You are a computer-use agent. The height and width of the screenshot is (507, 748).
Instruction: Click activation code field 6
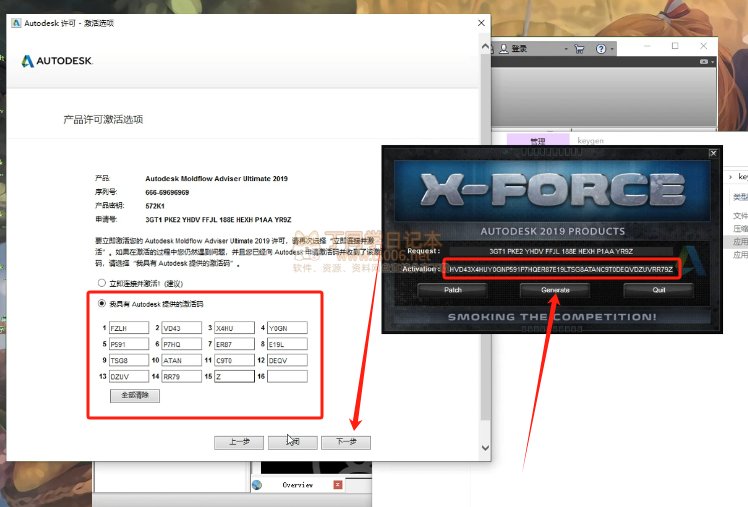point(182,344)
